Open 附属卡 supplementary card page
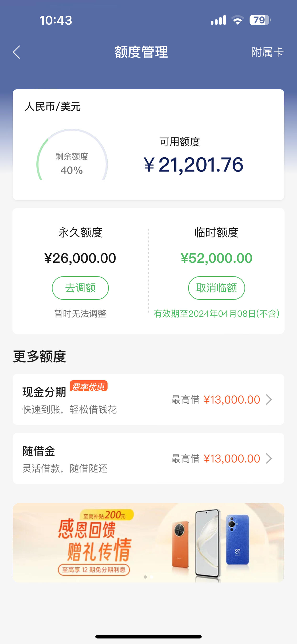Screen dimensions: 297x644 (267, 52)
